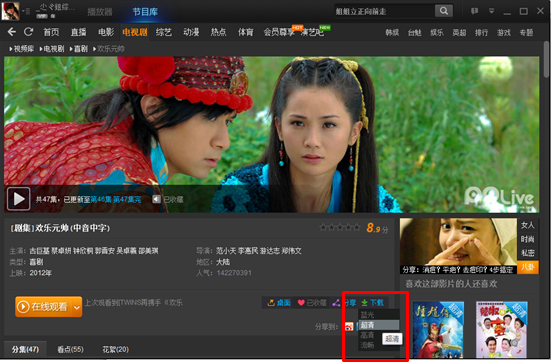Open the feedback icon in the title bar
Viewport: 551px width, 362px height.
pos(474,11)
